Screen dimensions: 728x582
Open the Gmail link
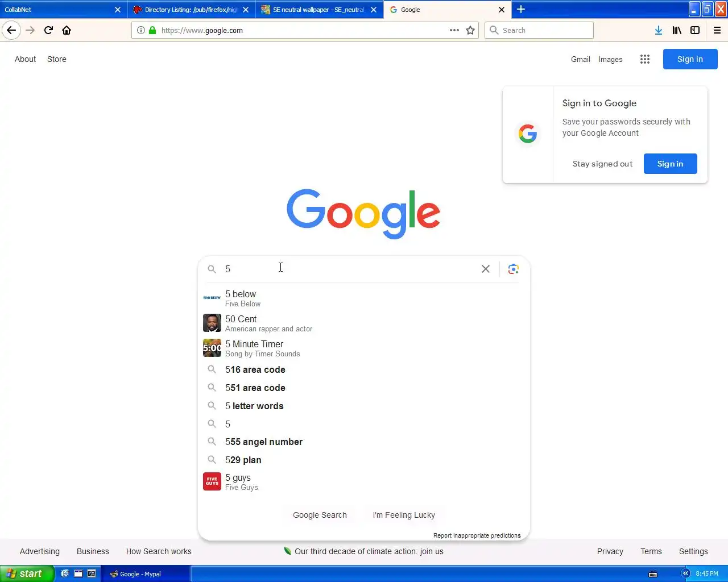(581, 59)
